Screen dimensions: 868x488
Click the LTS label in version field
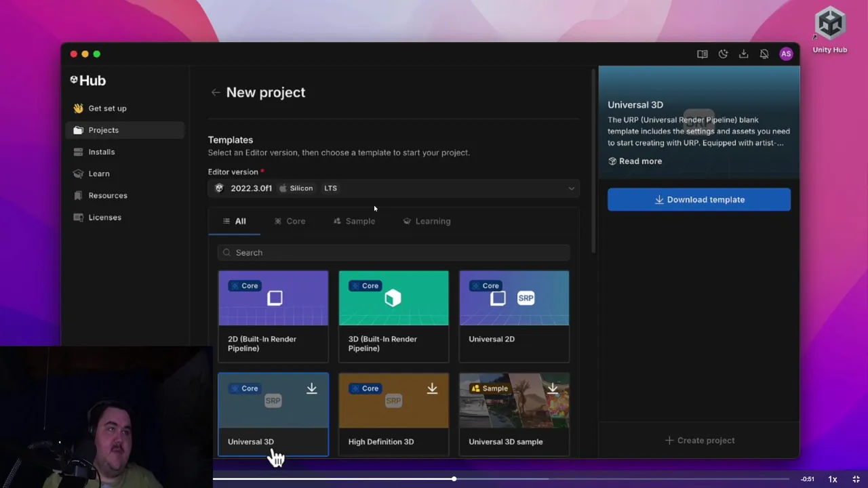coord(330,188)
